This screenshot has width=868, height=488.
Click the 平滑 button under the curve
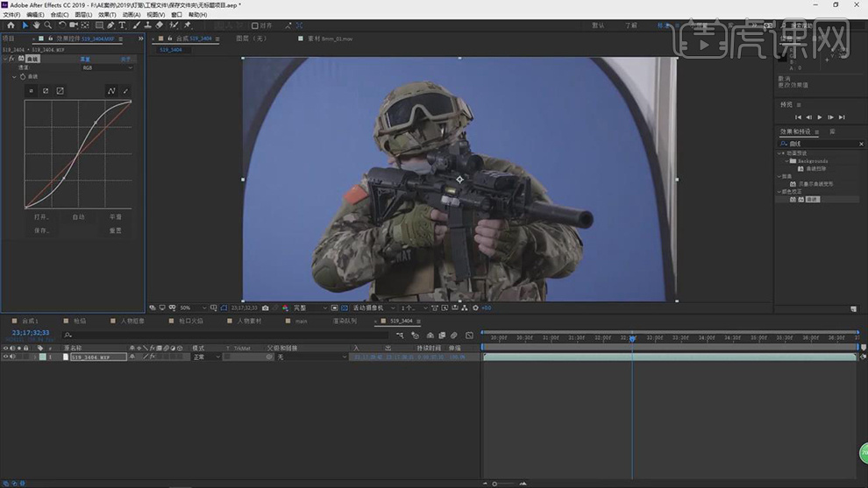[115, 216]
